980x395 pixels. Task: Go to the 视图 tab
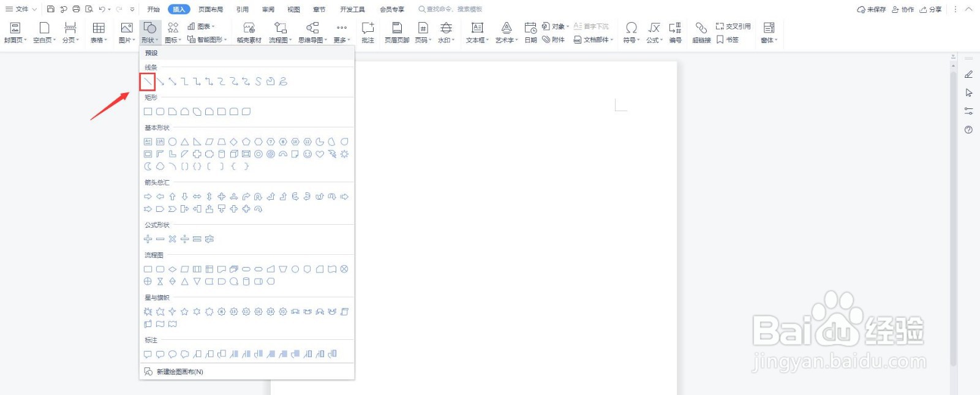coord(294,9)
